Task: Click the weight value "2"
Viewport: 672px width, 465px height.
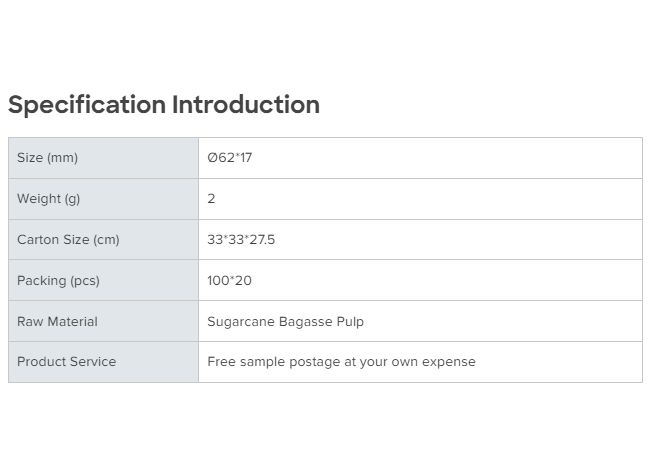Action: [211, 199]
